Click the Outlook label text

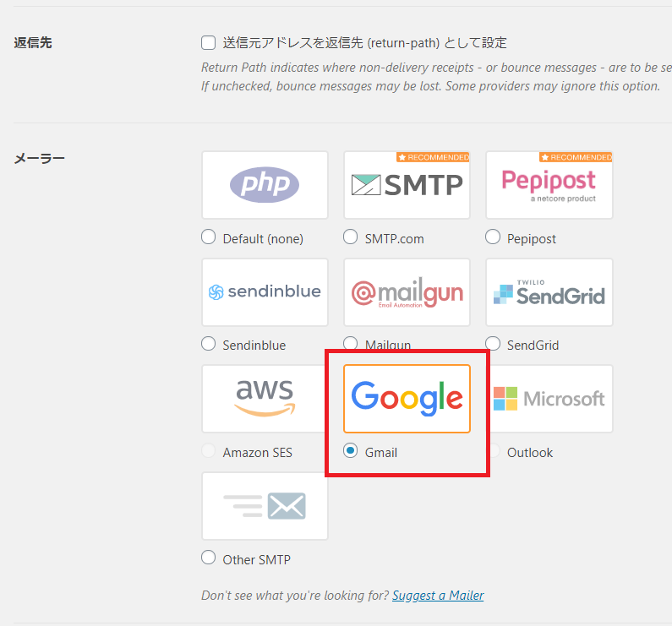click(x=530, y=453)
